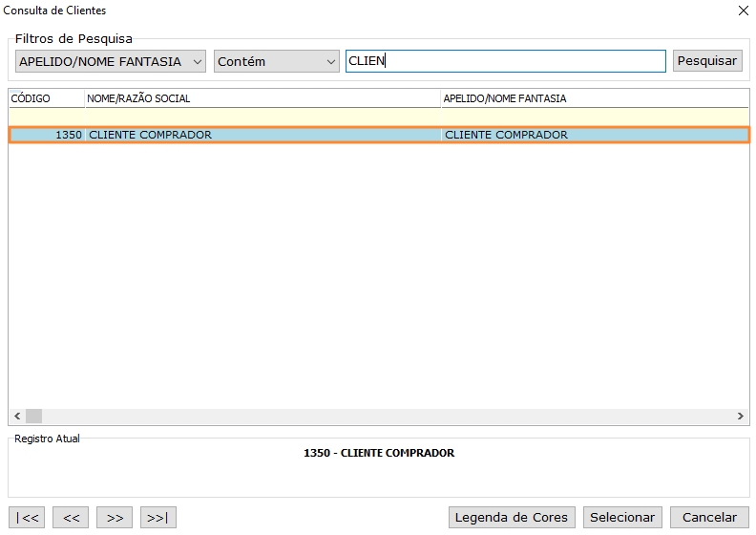Viewport: 756px width, 535px height.
Task: Click the search text field containing CLIEN
Action: [505, 61]
